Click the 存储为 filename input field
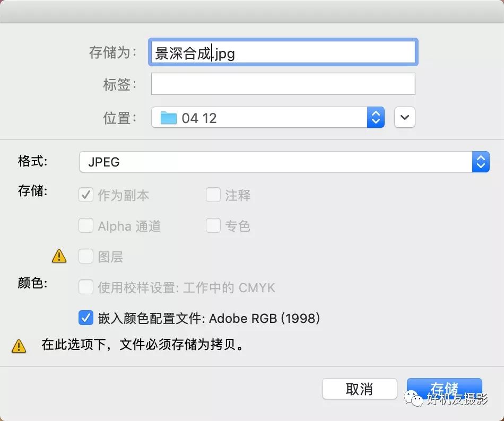This screenshot has width=504, height=421. click(283, 52)
